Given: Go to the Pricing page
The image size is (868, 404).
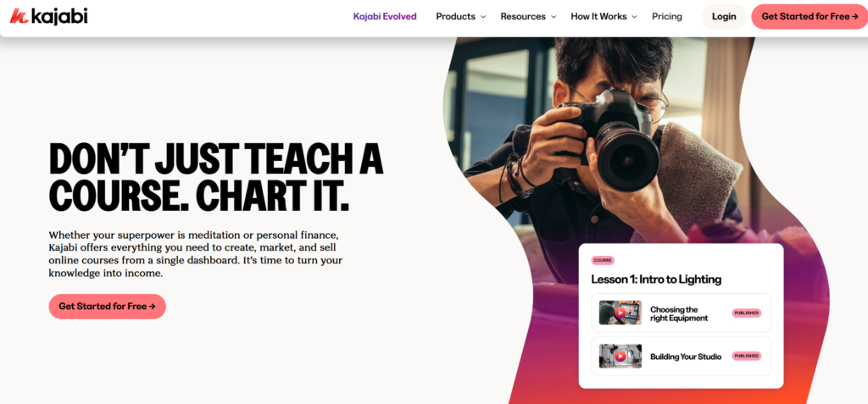Looking at the screenshot, I should tap(666, 17).
